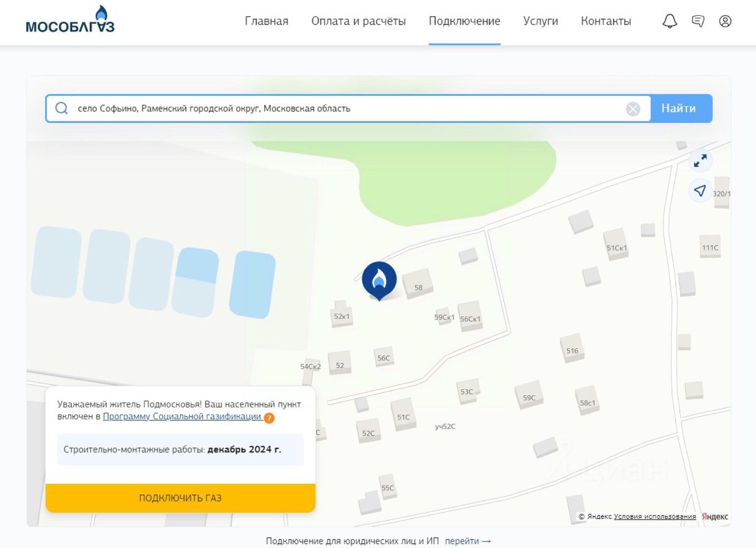Open the orange question mark hint

click(x=270, y=418)
